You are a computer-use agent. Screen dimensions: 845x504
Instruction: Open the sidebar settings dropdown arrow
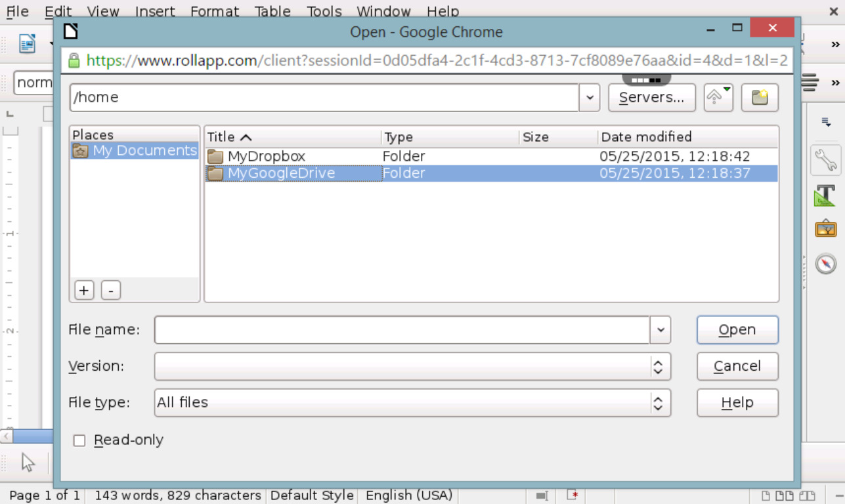point(827,123)
